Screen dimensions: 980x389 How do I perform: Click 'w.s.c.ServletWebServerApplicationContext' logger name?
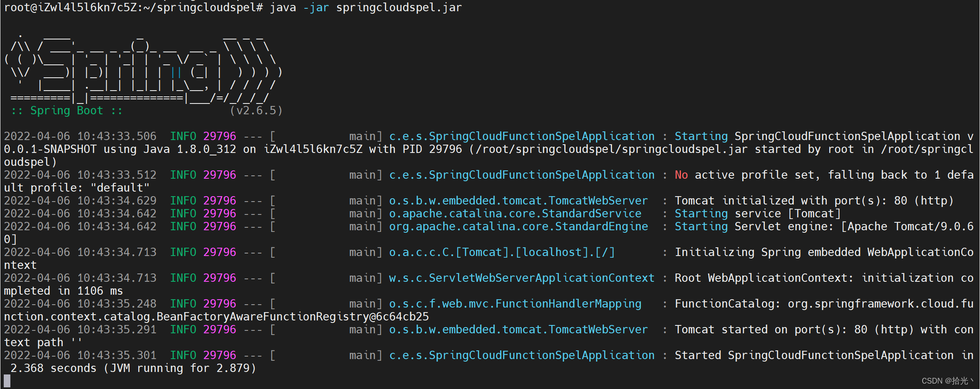click(x=522, y=278)
